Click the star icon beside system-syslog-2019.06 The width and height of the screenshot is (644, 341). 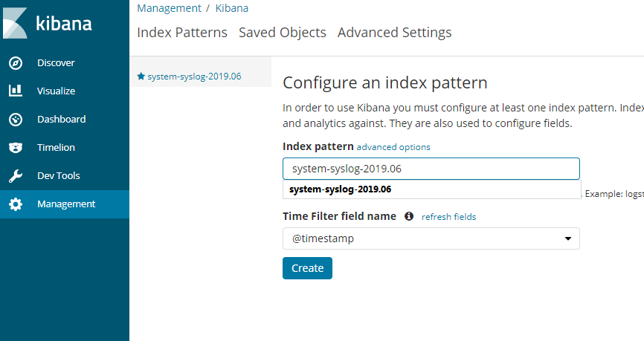tap(141, 76)
